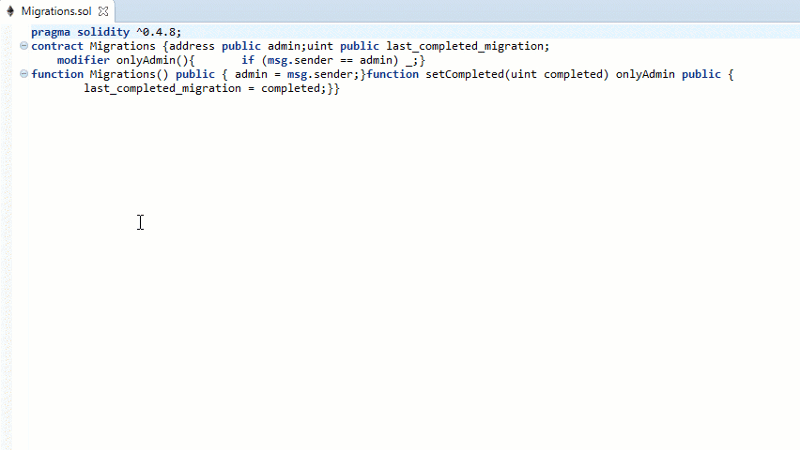This screenshot has height=450, width=800.
Task: Click the Ethereum file icon on tab
Action: 10,11
